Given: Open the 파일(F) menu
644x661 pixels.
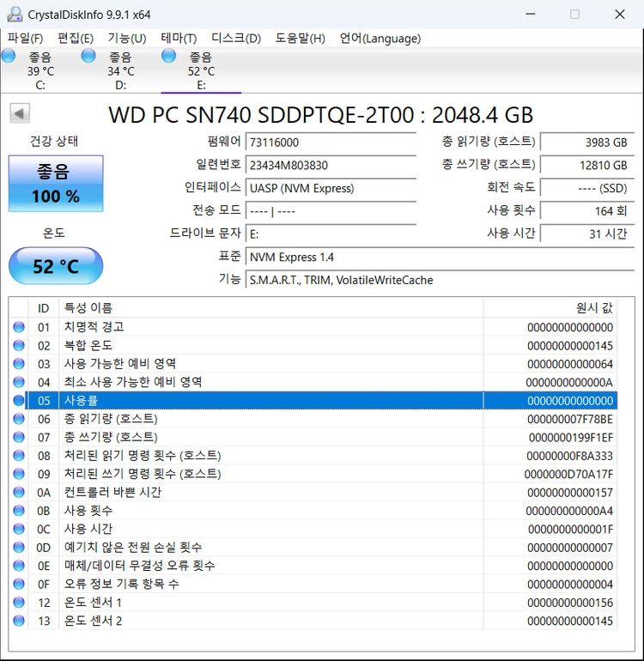Looking at the screenshot, I should click(x=25, y=39).
